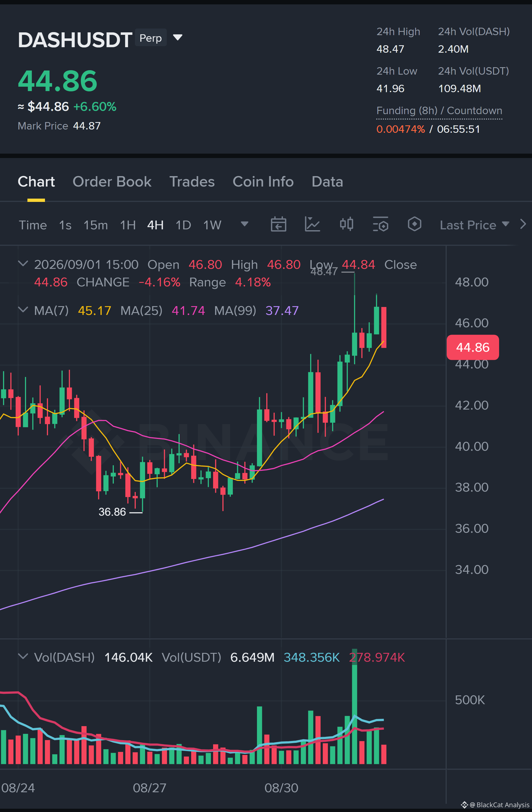The height and width of the screenshot is (812, 532).
Task: Switch to the Order Book tab
Action: click(112, 182)
